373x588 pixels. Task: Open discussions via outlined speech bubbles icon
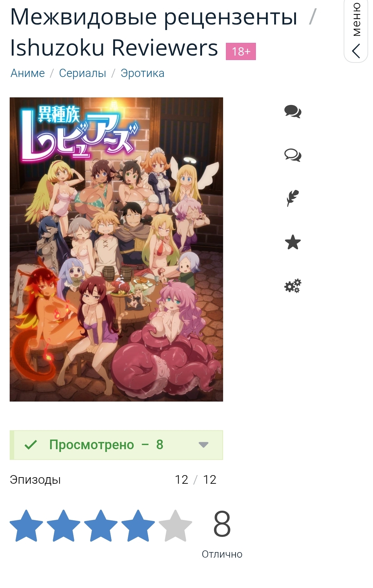click(x=293, y=155)
